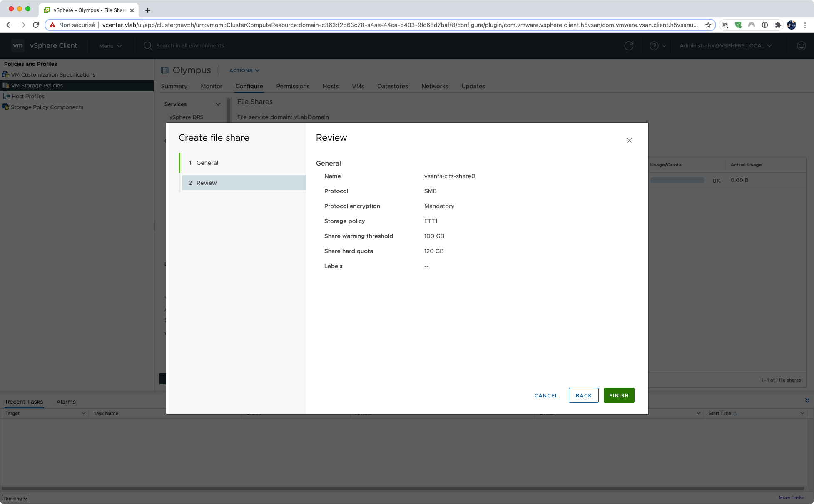Open the Chrome three-dot menu
The width and height of the screenshot is (814, 504).
[x=805, y=25]
